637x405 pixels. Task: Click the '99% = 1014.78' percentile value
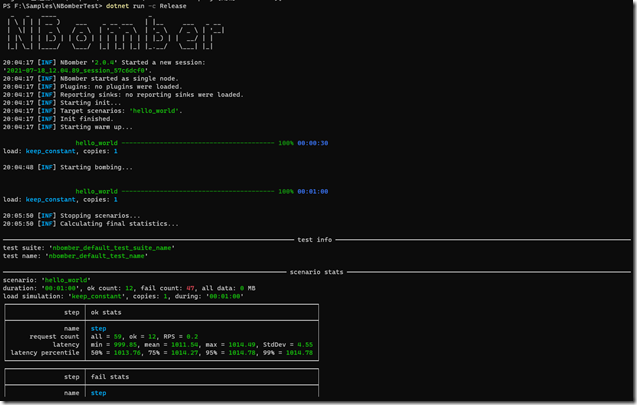point(288,353)
